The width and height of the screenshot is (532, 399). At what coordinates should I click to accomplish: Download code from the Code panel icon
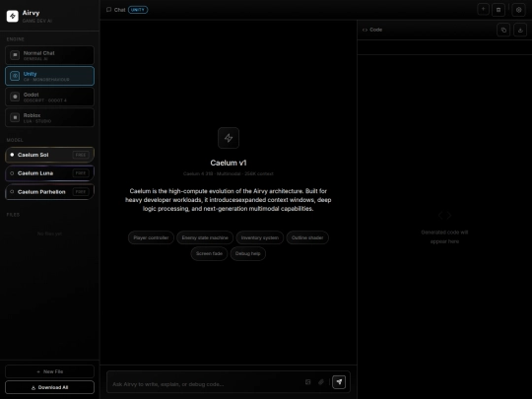tap(520, 30)
